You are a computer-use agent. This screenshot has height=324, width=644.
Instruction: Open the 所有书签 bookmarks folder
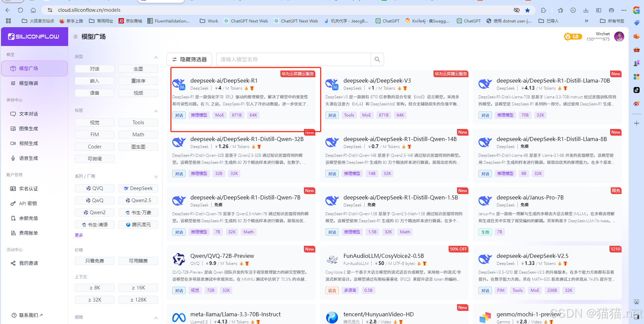[x=612, y=21]
